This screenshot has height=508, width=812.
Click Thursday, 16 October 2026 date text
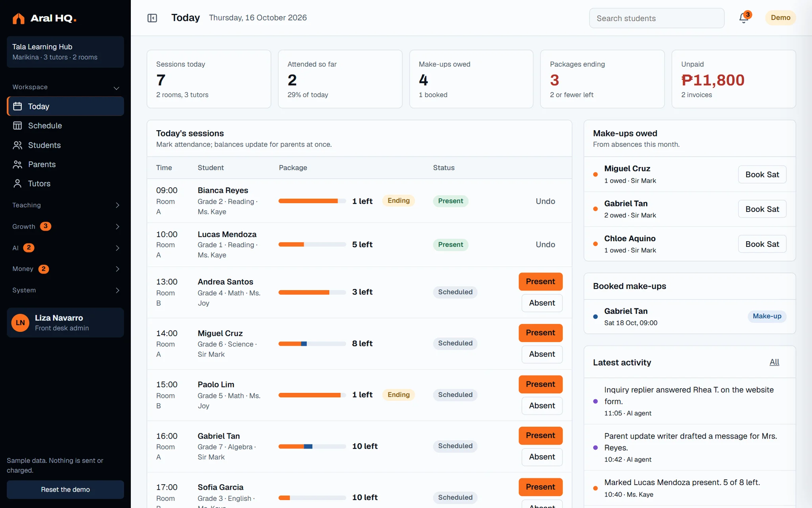point(258,18)
